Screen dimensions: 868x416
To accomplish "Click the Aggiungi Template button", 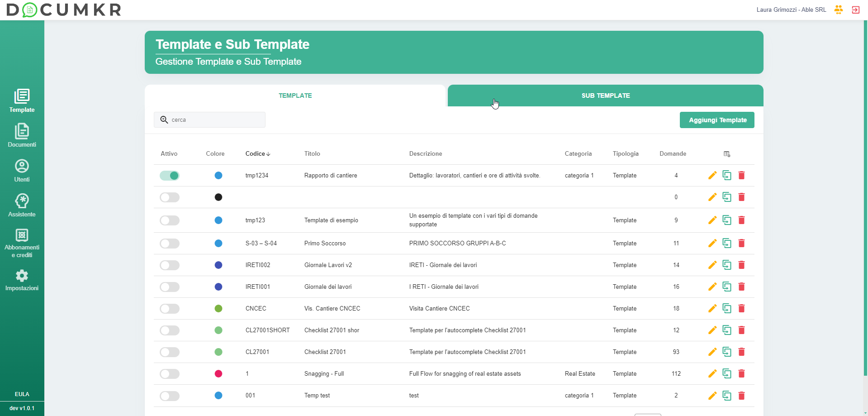I will click(717, 120).
